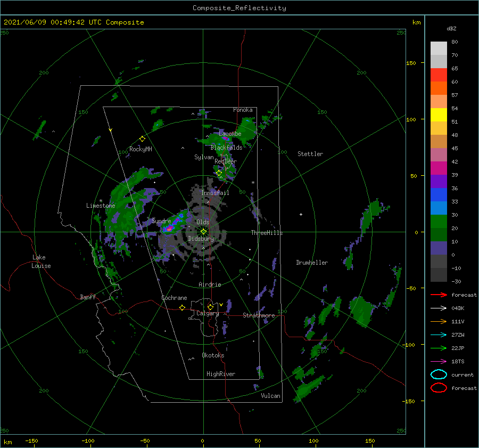Click the cyan current ellipse icon
The image size is (479, 448).
click(439, 374)
